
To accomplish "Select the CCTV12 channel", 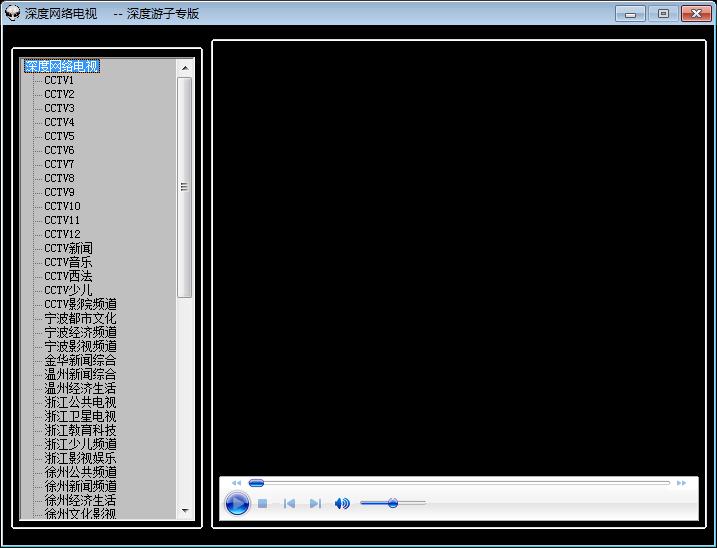I will point(62,234).
